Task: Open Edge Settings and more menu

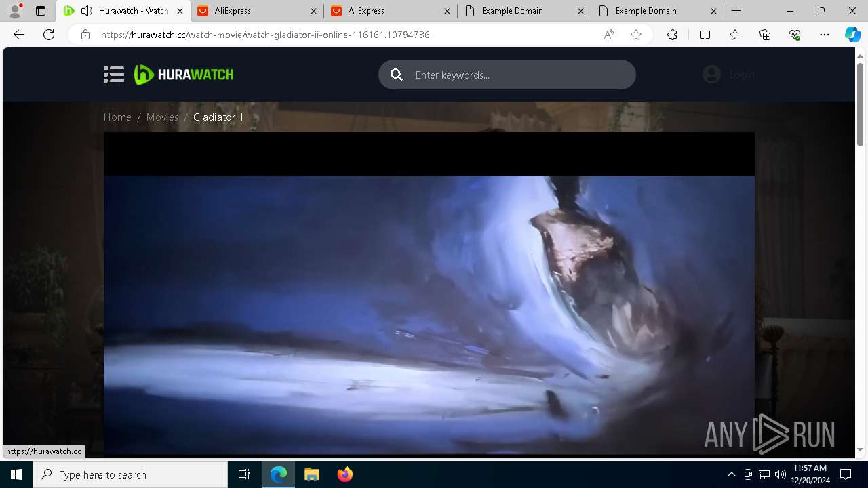Action: click(x=825, y=35)
